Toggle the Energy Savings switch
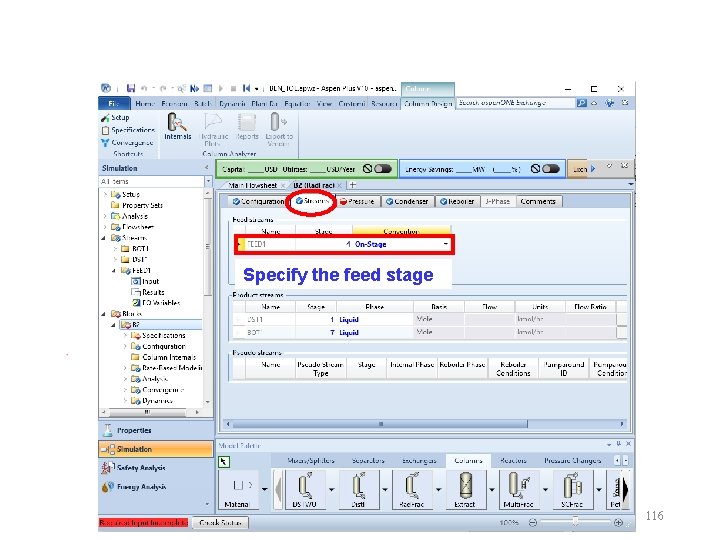Image resolution: width=720 pixels, height=540 pixels. point(551,169)
